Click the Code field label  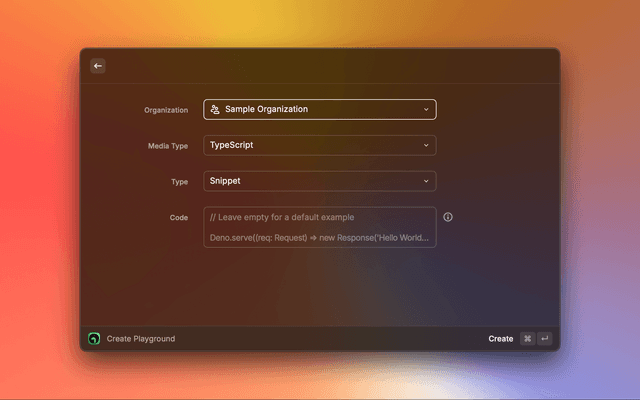point(179,217)
